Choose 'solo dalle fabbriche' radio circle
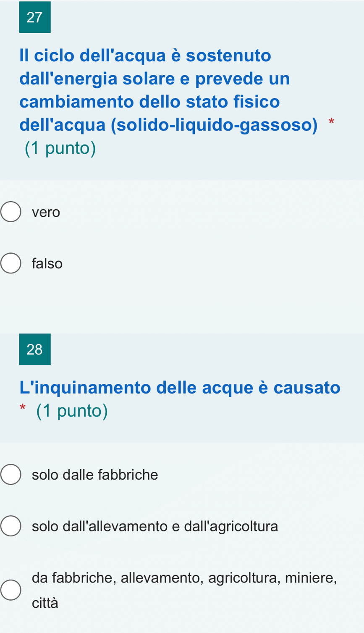364x633 pixels. [x=10, y=475]
